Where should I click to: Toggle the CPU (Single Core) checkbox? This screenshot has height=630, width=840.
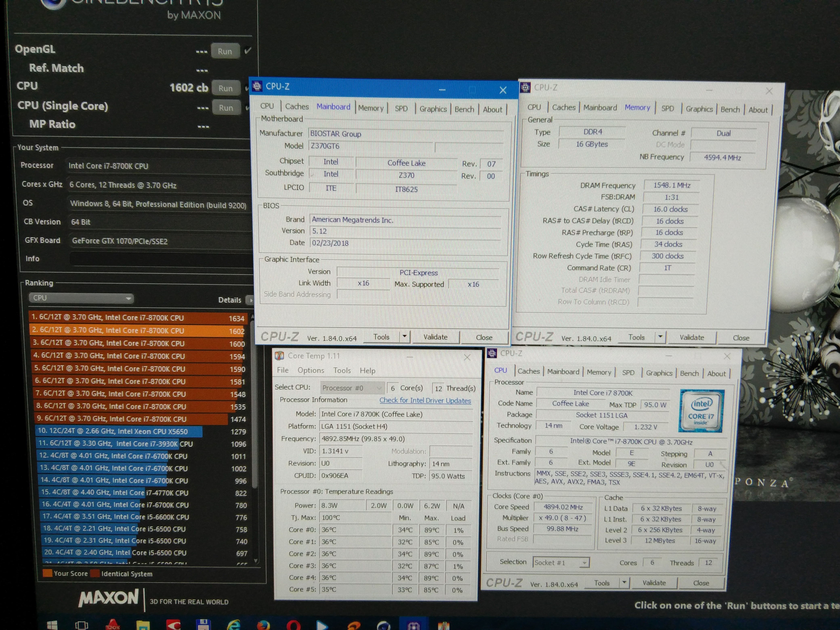(248, 108)
